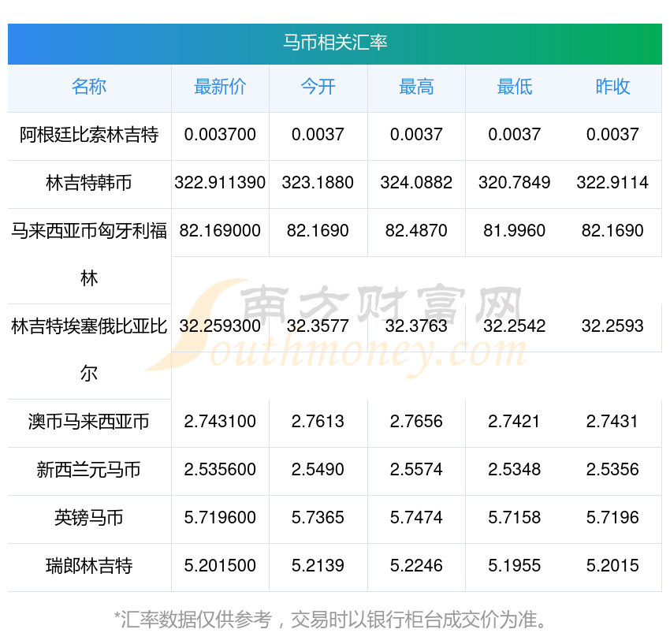
Task: Click highest value 2.5574
Action: (416, 470)
